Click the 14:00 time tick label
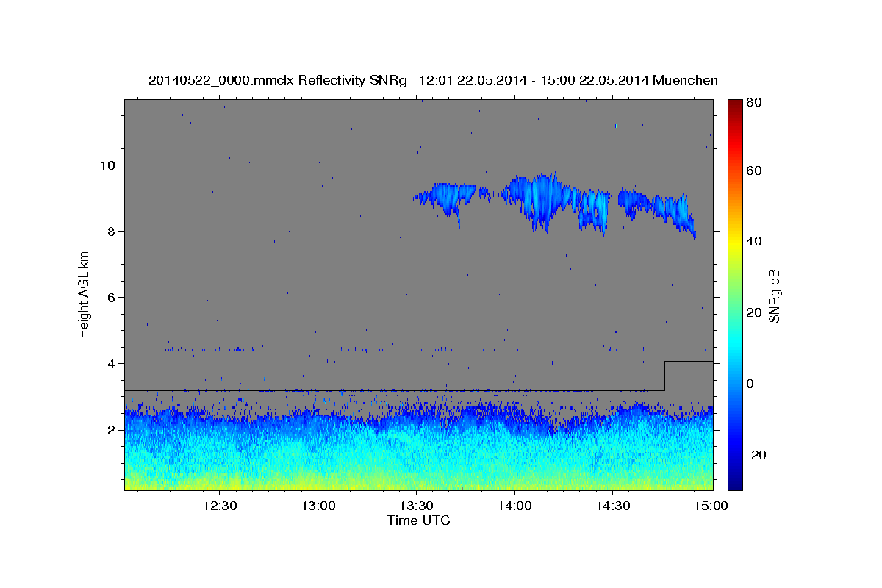 pos(514,506)
